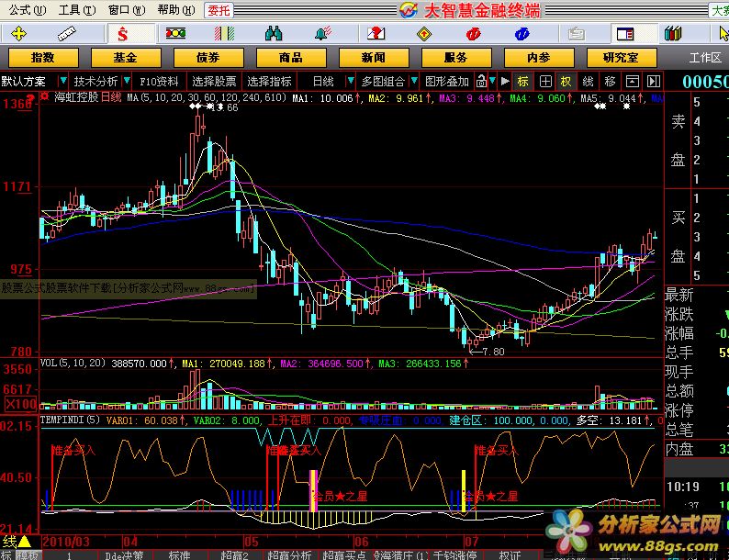Click the gray printer-like icon
The height and width of the screenshot is (560, 729).
click(x=577, y=33)
